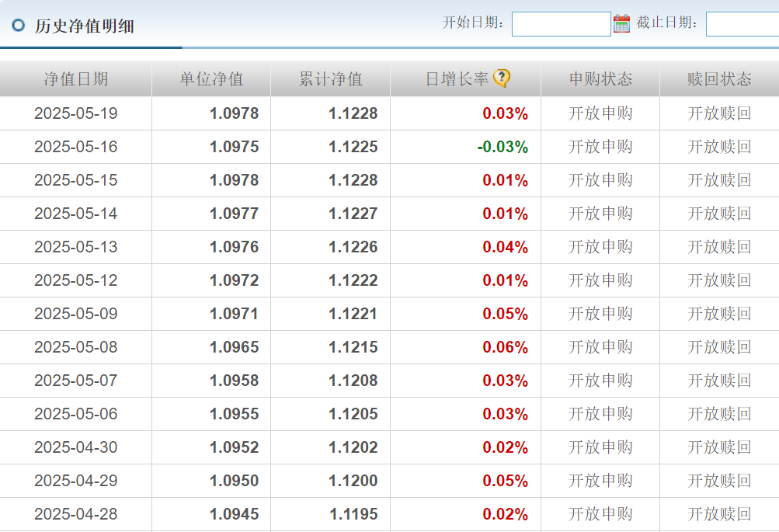Click 开放赎回 in the 2025-04-28 row

[719, 513]
